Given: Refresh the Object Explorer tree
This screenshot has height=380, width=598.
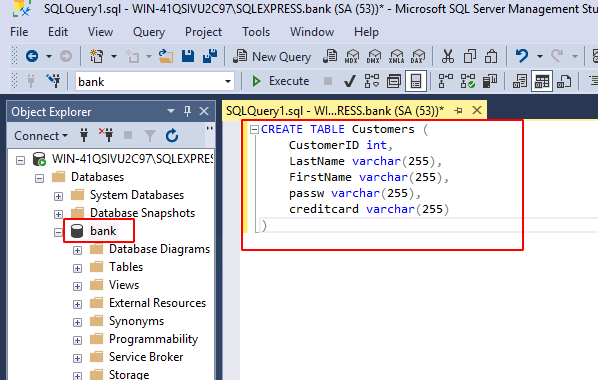Looking at the screenshot, I should pos(172,135).
